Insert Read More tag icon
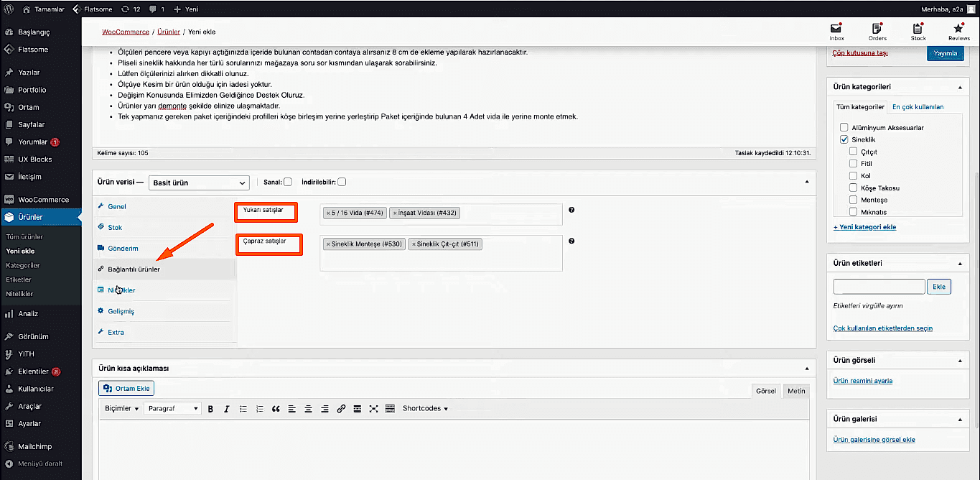 click(x=358, y=408)
